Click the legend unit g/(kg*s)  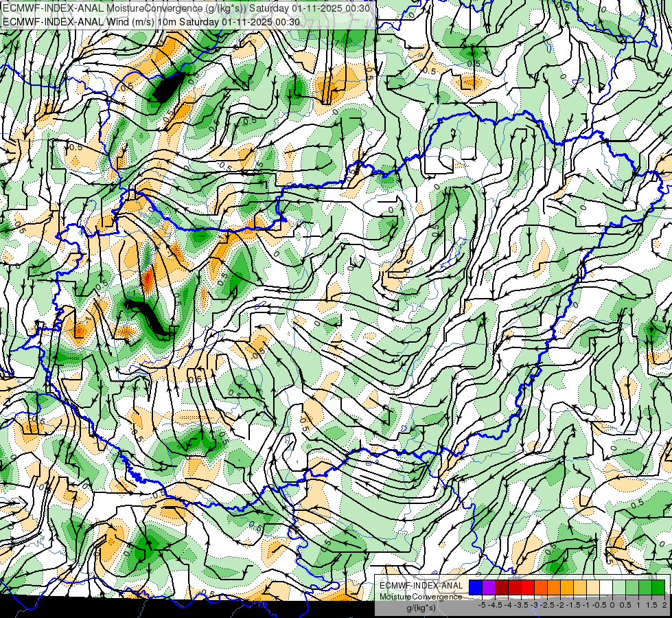[x=421, y=608]
